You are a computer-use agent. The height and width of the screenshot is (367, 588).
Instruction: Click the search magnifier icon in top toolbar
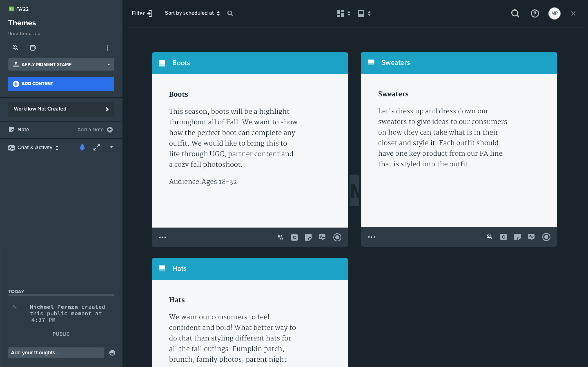point(515,13)
